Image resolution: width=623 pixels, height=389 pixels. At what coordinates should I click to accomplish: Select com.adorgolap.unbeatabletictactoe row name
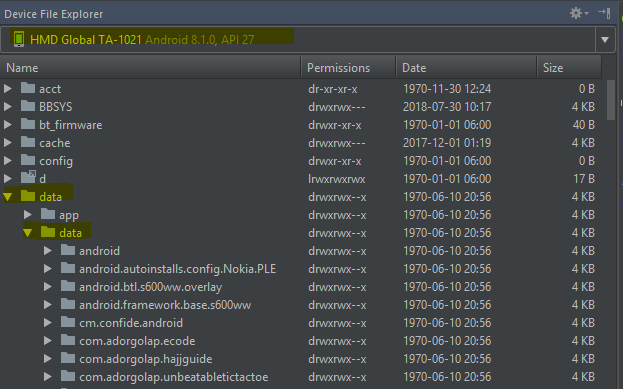(x=174, y=377)
